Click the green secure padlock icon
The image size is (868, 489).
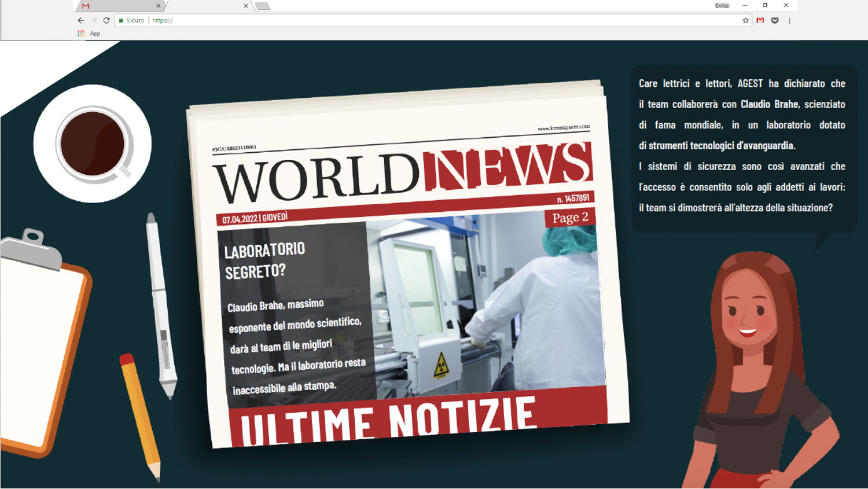[x=121, y=20]
